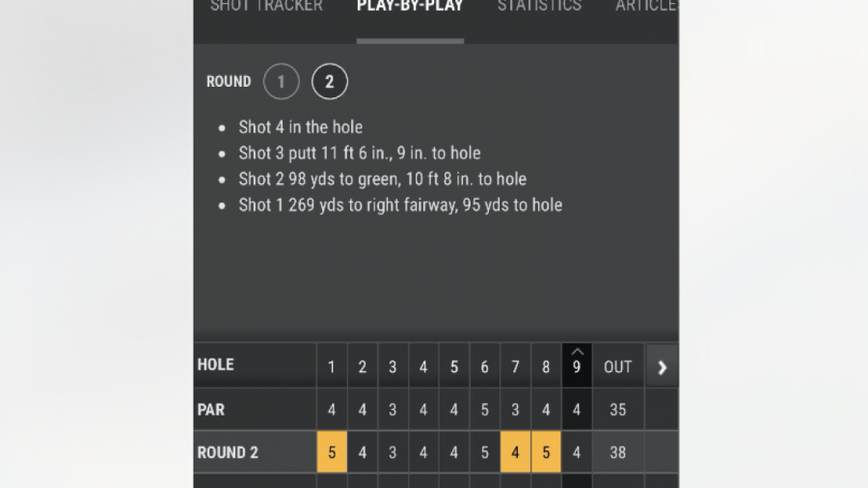The height and width of the screenshot is (488, 868).
Task: Open the Play-By-Play tab
Action: [x=410, y=7]
